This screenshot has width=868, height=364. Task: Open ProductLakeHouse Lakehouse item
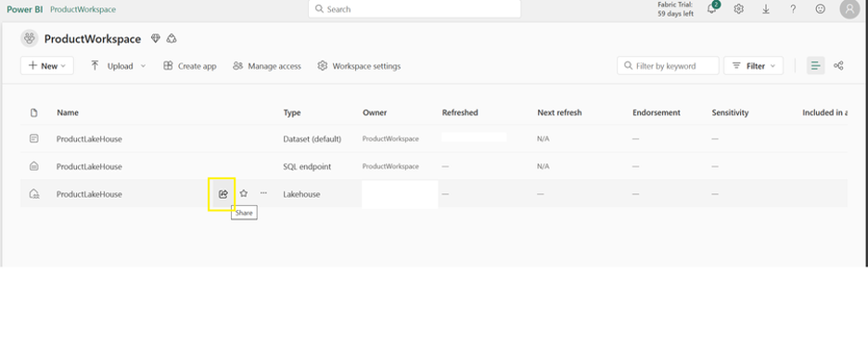89,194
